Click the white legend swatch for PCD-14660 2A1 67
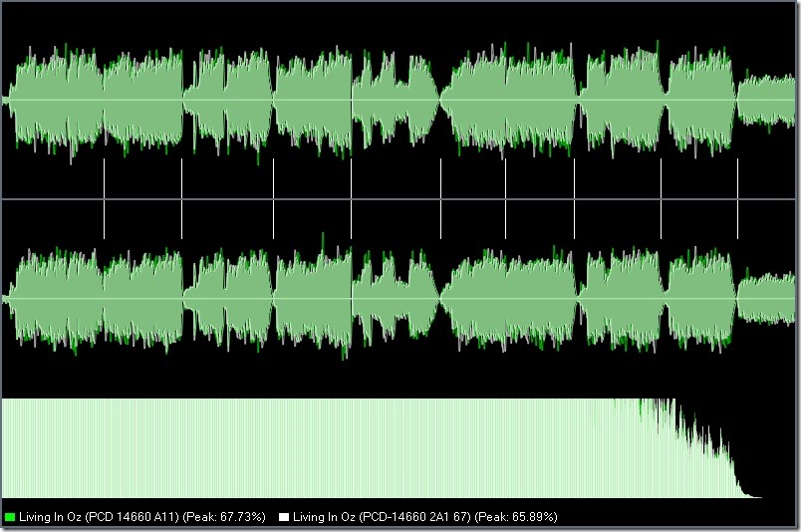 (x=284, y=517)
